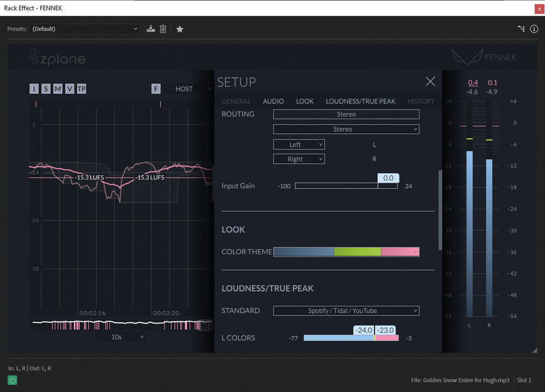Image resolution: width=545 pixels, height=392 pixels.
Task: Click the L COLORS range slider
Action: tap(351, 338)
